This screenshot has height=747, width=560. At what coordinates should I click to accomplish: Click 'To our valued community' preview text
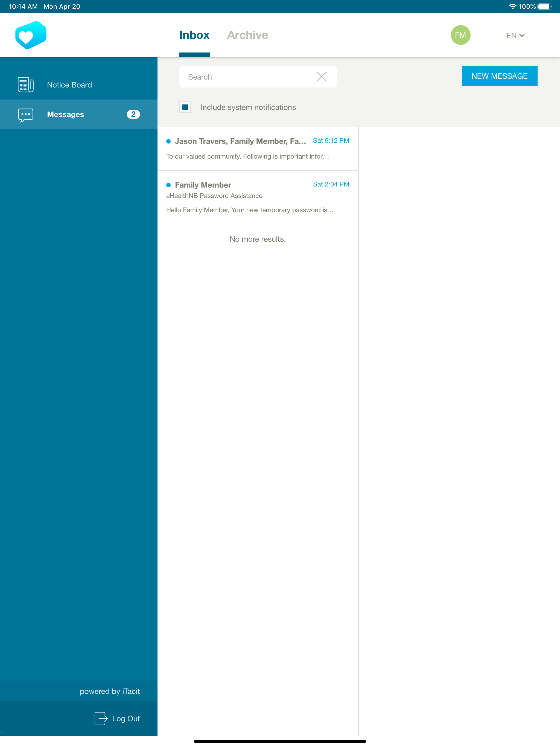pyautogui.click(x=247, y=156)
